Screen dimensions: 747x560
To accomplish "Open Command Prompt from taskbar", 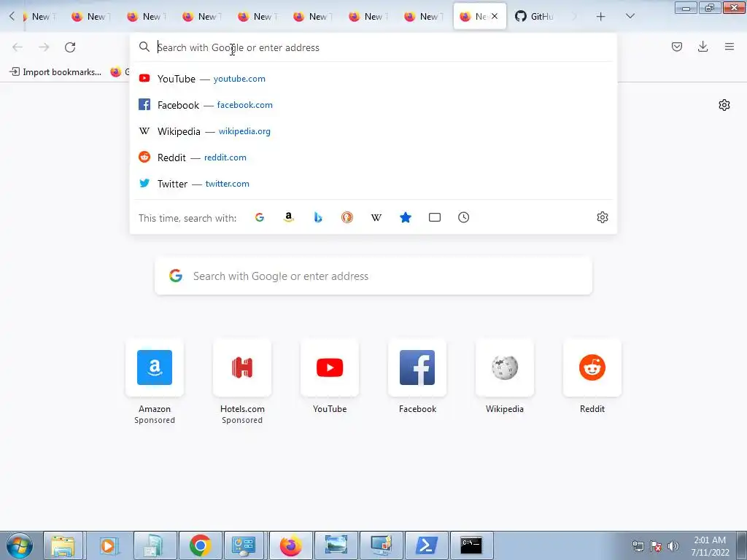I will (x=471, y=545).
